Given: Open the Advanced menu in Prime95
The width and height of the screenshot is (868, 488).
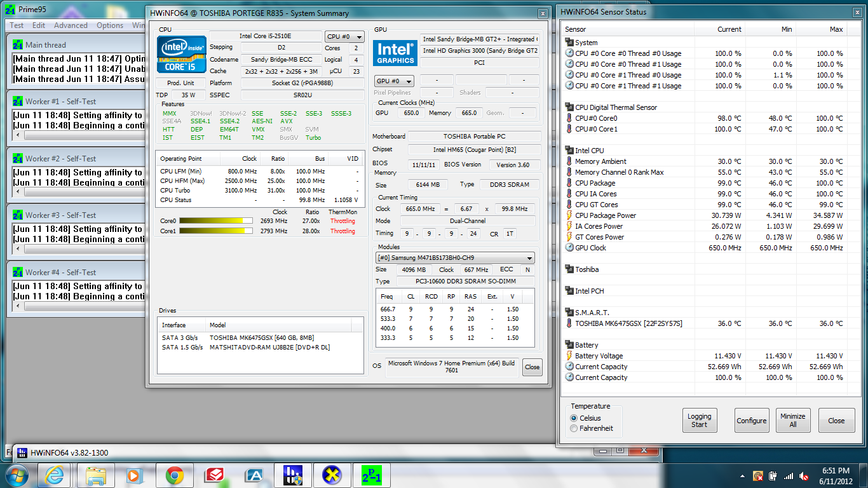Looking at the screenshot, I should coord(71,25).
